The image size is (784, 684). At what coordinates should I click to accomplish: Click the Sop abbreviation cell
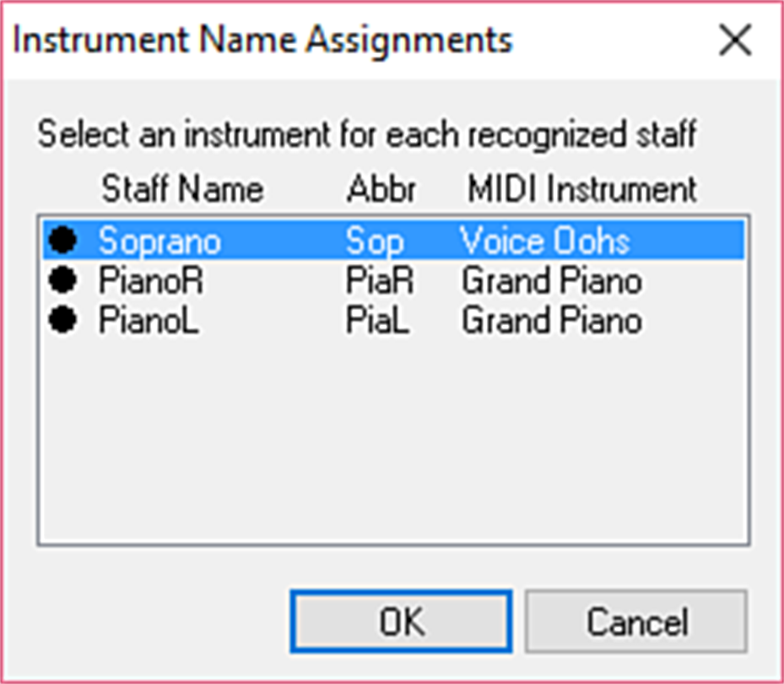(375, 242)
